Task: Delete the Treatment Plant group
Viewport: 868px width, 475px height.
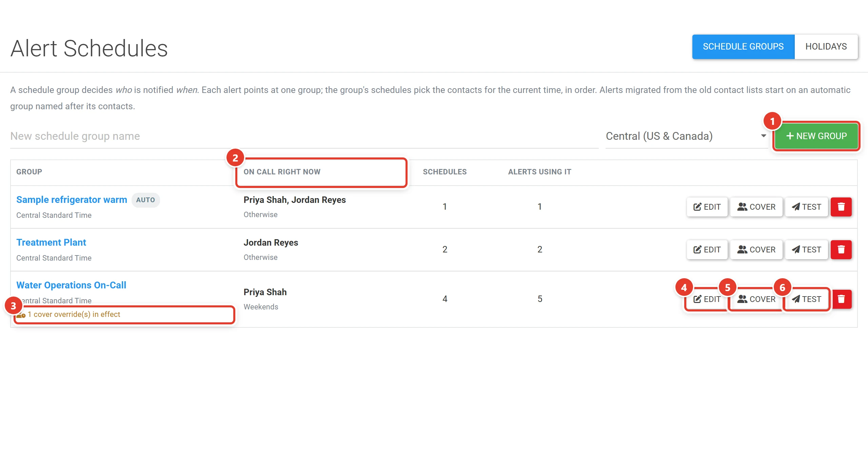Action: tap(841, 249)
